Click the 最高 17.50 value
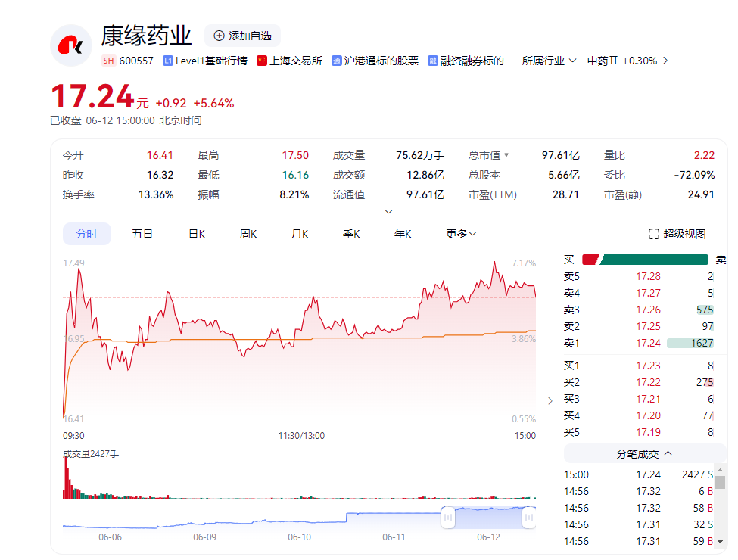Screen dimensions: 738x560 point(295,155)
